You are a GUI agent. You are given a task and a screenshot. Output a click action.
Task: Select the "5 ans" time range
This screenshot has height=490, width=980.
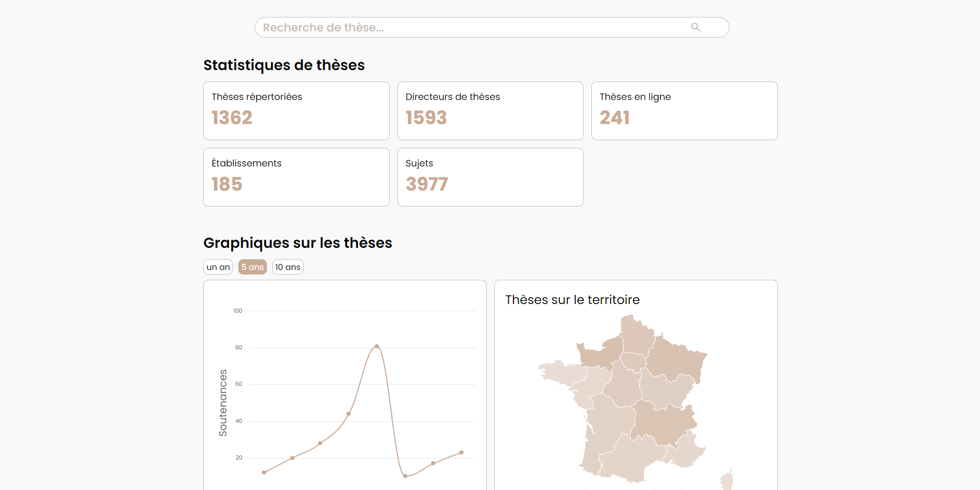[x=253, y=267]
